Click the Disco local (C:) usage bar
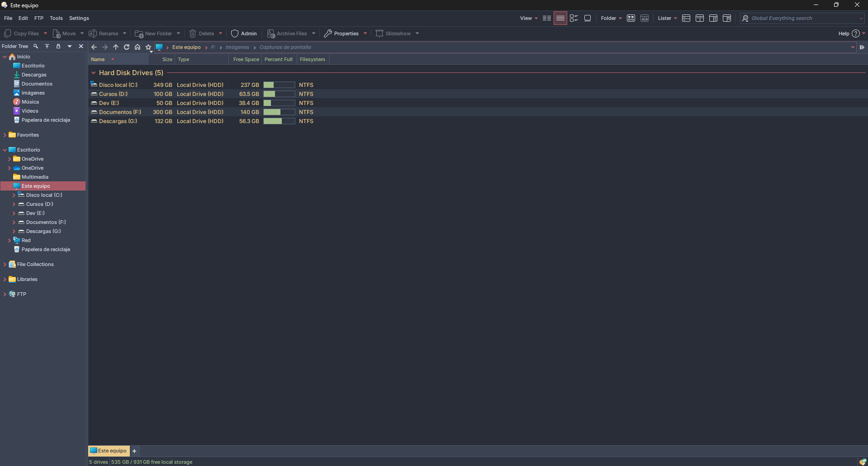This screenshot has height=466, width=868. (279, 85)
